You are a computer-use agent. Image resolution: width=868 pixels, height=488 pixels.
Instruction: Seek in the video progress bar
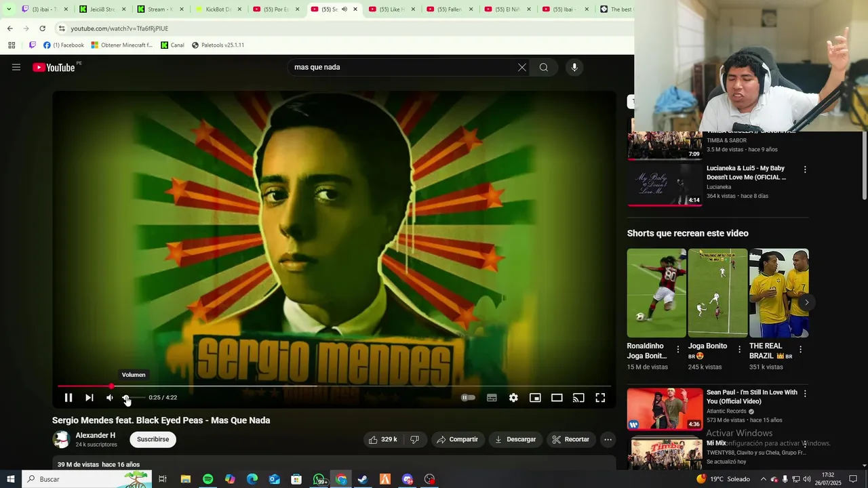coord(334,386)
